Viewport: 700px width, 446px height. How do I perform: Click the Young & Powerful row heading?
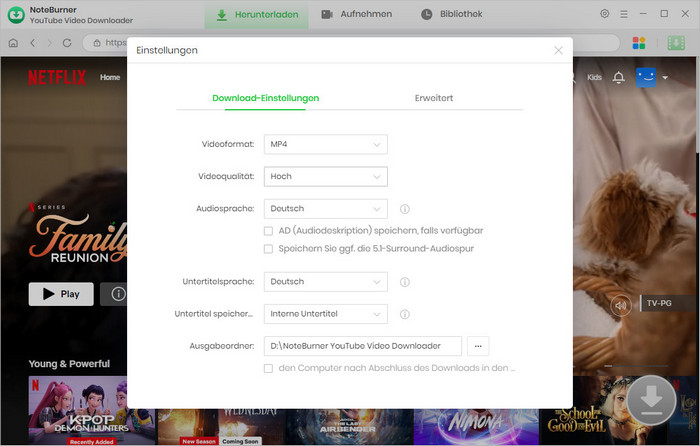69,364
